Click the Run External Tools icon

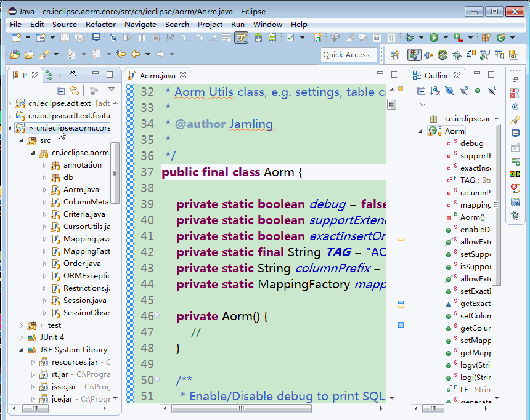(459, 38)
